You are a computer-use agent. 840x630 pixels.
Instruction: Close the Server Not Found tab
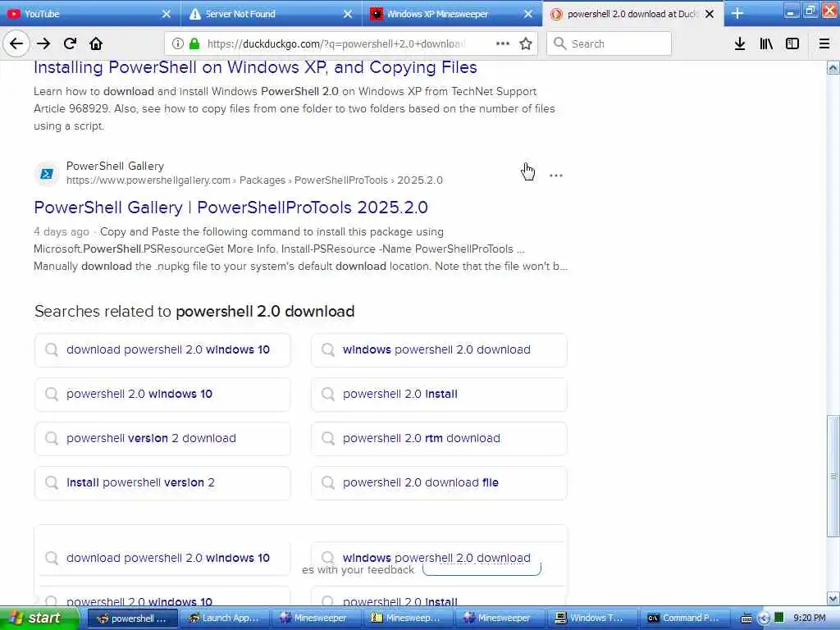[348, 14]
